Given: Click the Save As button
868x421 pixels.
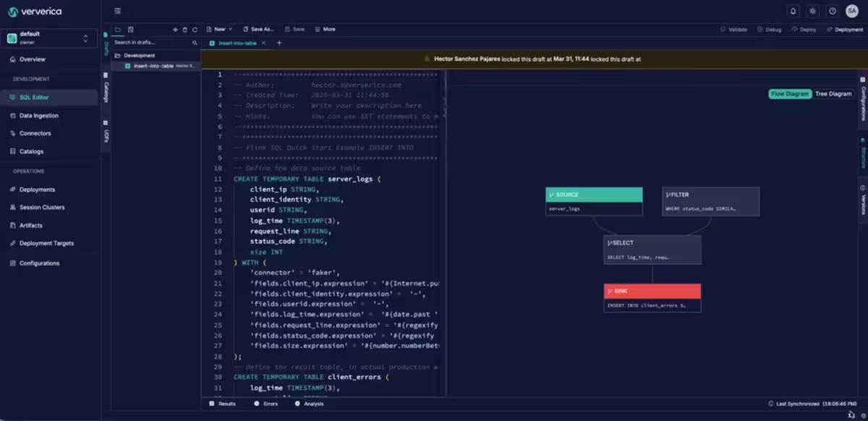Looking at the screenshot, I should [x=259, y=30].
